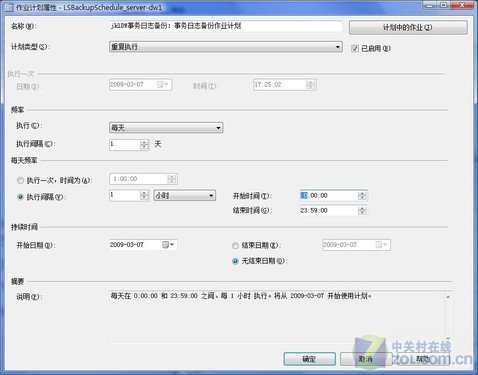Screen dimensions: 478x375
Task: Click the 帮助 button
Action: coord(423,359)
